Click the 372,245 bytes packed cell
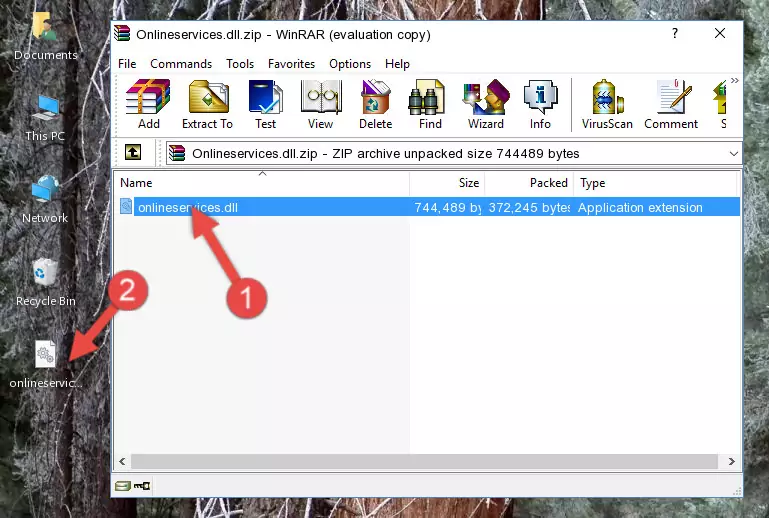769x518 pixels. [x=529, y=207]
